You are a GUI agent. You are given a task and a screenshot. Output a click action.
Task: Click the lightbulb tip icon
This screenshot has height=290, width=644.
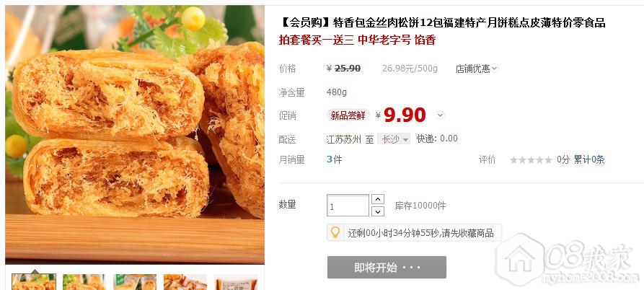[x=335, y=232]
